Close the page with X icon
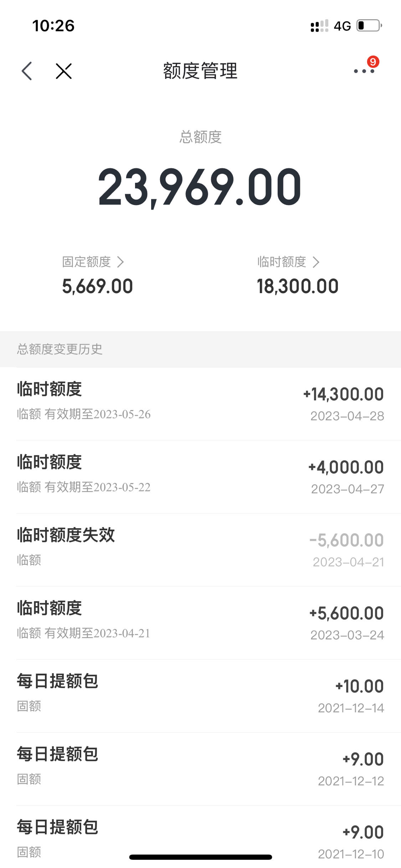The image size is (401, 868). click(x=64, y=71)
